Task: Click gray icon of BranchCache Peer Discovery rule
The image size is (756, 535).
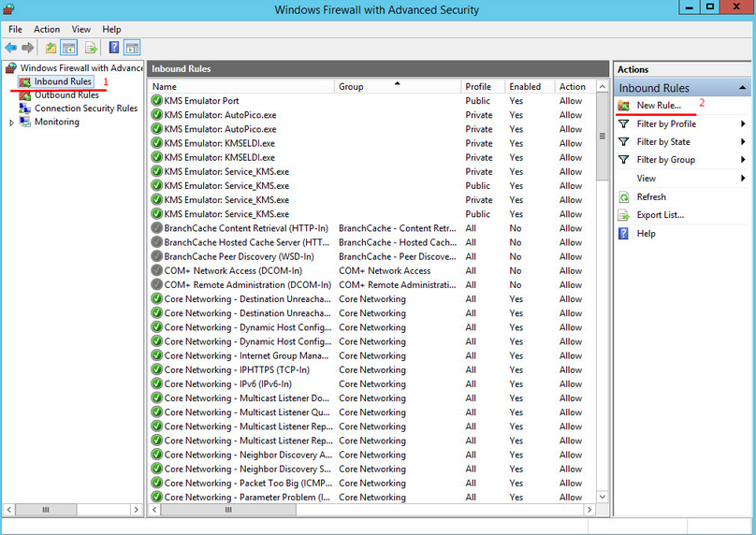Action: pyautogui.click(x=156, y=256)
